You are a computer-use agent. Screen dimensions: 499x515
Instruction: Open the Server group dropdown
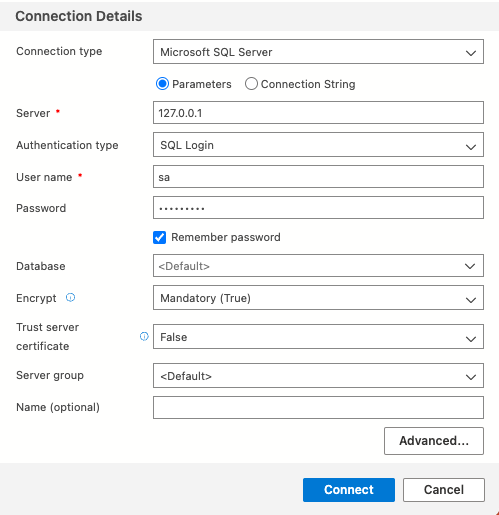point(318,376)
